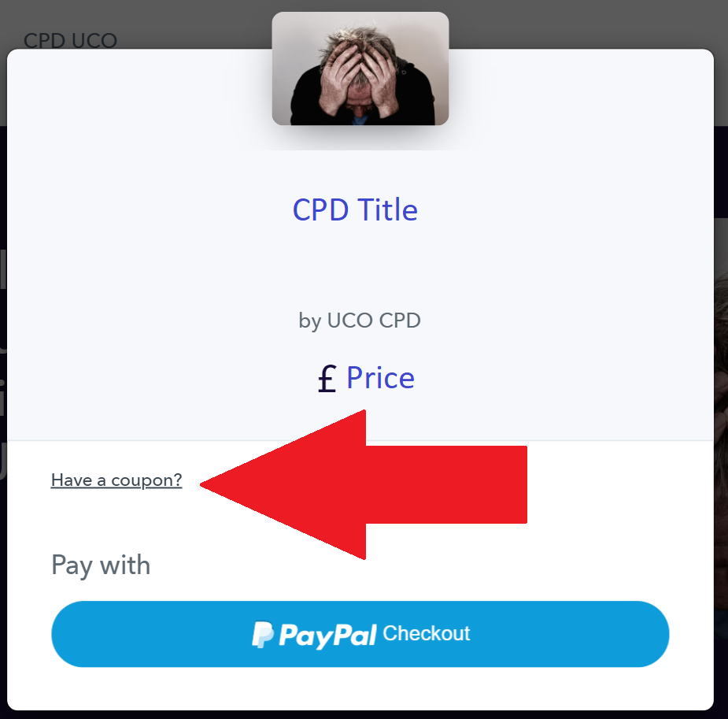
Task: Click the PayPal wordmark on the blue button
Action: (x=327, y=636)
